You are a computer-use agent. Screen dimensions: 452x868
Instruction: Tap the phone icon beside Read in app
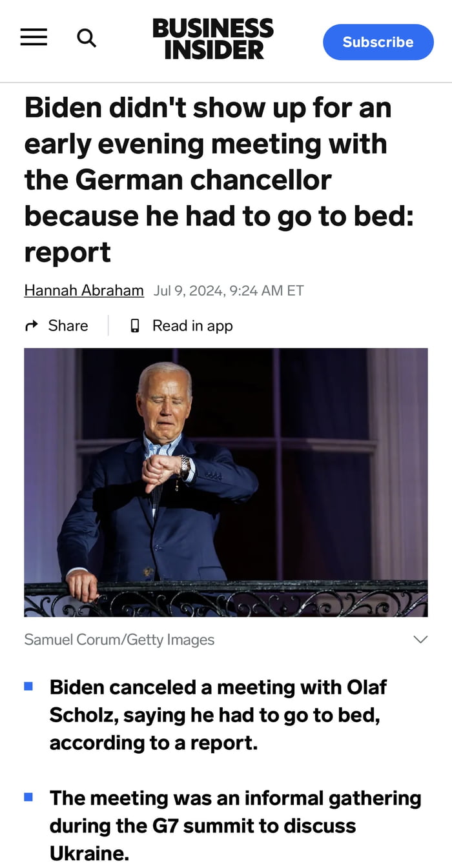click(x=135, y=326)
